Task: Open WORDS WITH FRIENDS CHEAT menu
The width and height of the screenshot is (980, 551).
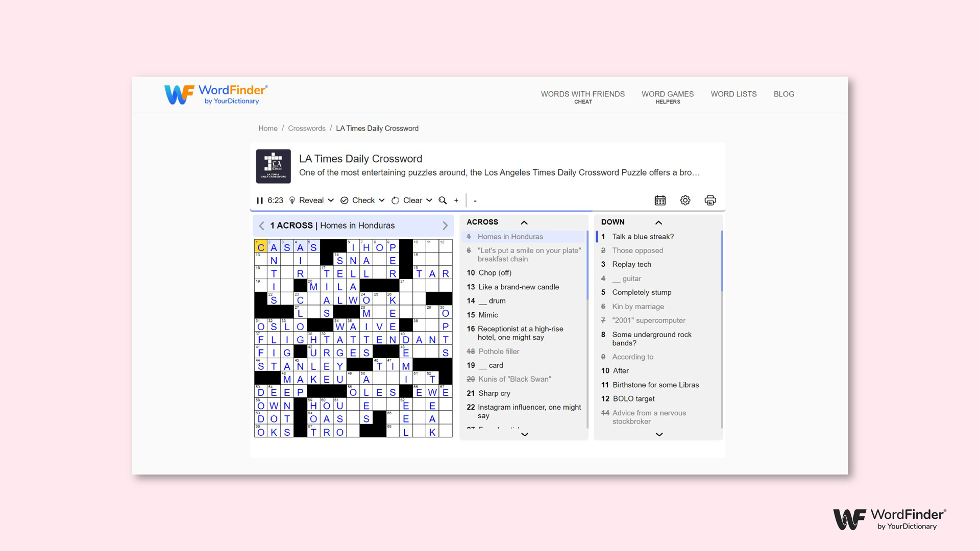Action: tap(582, 96)
